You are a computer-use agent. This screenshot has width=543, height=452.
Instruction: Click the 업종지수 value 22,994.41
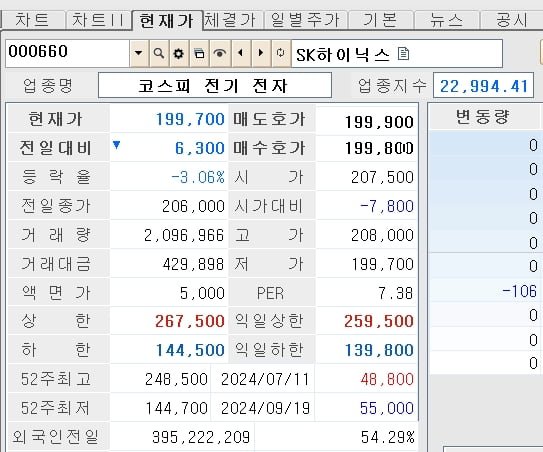[x=484, y=86]
